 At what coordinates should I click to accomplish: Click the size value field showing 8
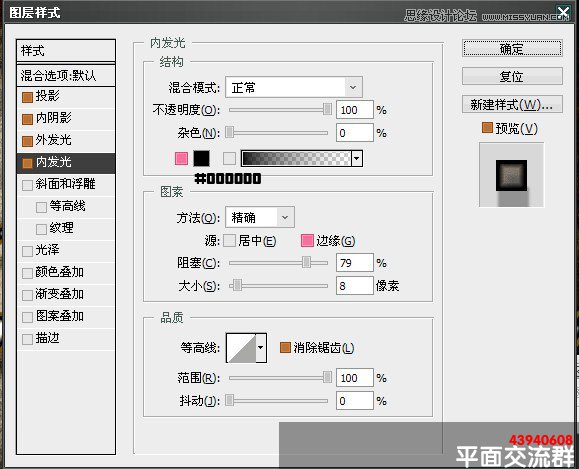(355, 285)
